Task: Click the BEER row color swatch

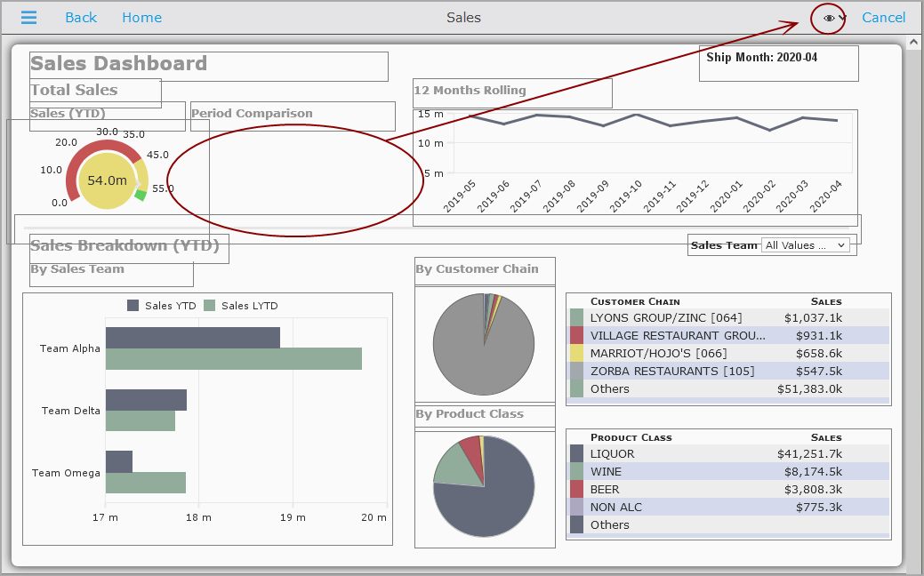Action: pos(576,490)
